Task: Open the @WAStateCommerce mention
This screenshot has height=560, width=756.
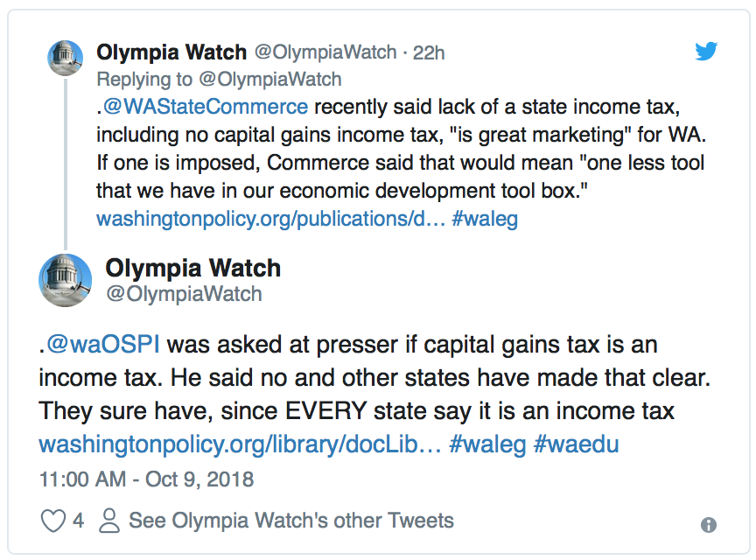Action: point(206,107)
